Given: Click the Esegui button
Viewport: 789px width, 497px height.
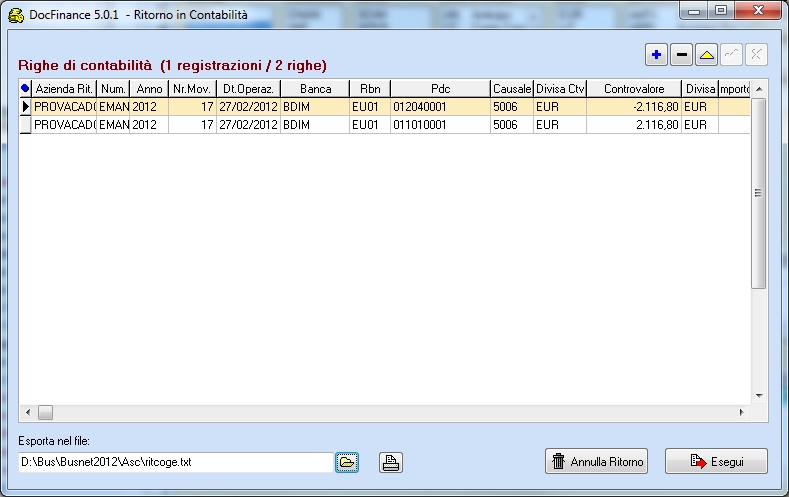Looking at the screenshot, I should point(716,461).
